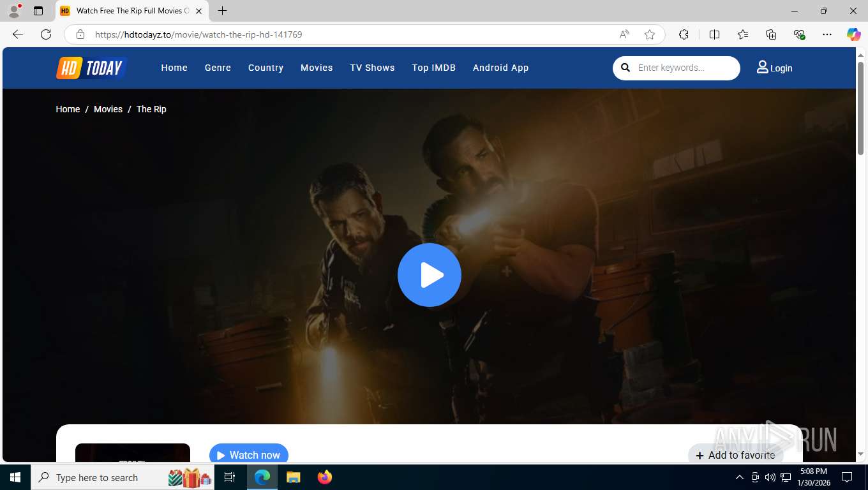Click the taskbar search box
This screenshot has height=490, width=868.
123,477
